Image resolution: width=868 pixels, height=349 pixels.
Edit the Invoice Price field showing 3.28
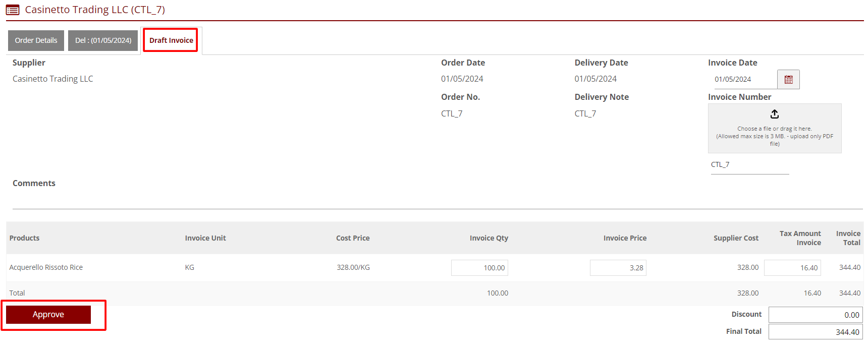[x=618, y=268]
